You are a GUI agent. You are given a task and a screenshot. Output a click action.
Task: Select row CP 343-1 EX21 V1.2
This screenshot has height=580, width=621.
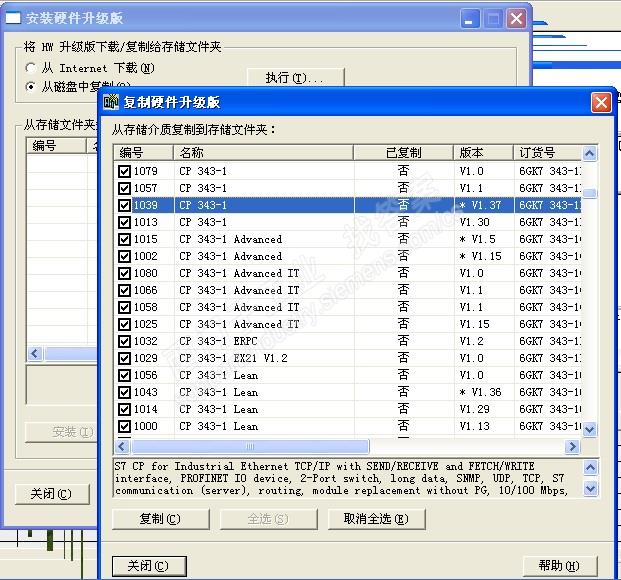348,358
